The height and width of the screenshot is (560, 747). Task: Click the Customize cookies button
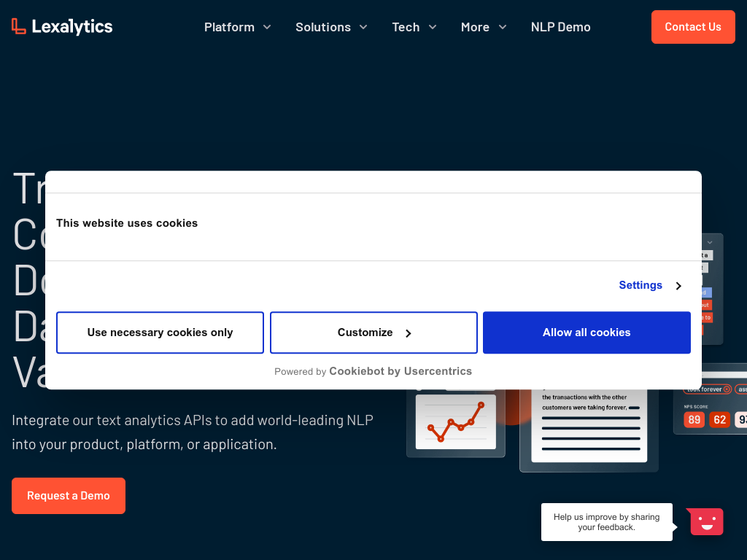(x=373, y=332)
